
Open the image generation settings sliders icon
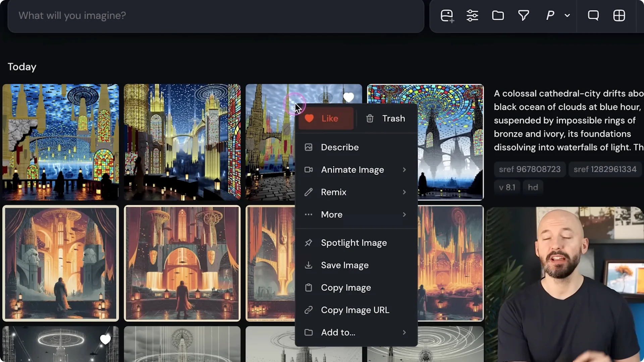click(473, 15)
